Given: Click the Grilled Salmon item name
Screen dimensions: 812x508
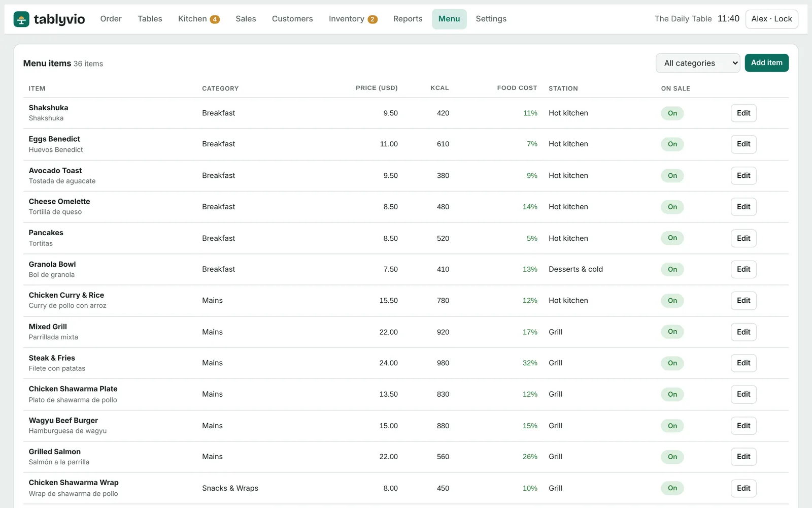Looking at the screenshot, I should (54, 452).
